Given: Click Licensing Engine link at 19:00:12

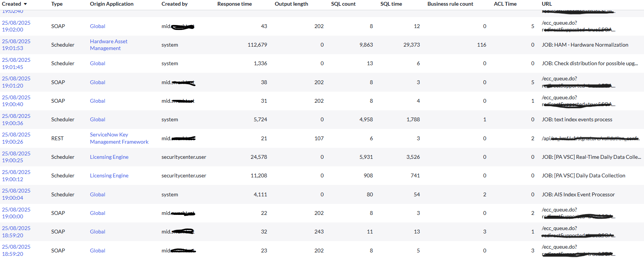Looking at the screenshot, I should 109,175.
